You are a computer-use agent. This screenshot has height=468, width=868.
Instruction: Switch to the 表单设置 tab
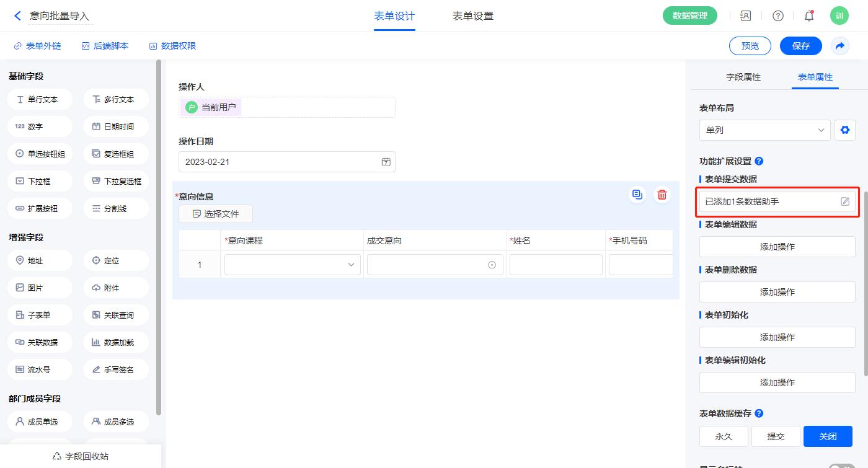coord(472,16)
